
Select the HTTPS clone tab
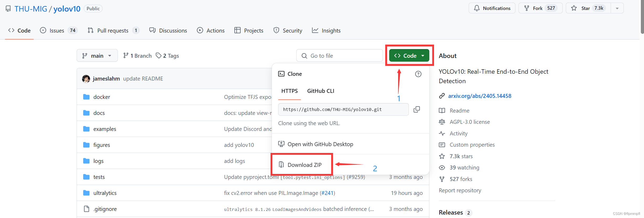tap(289, 91)
